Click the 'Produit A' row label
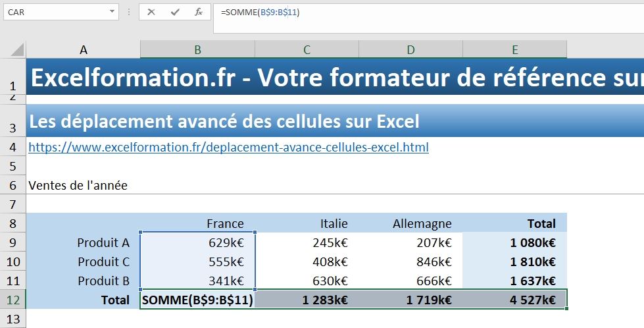Screen dimensions: 644x328 103,242
